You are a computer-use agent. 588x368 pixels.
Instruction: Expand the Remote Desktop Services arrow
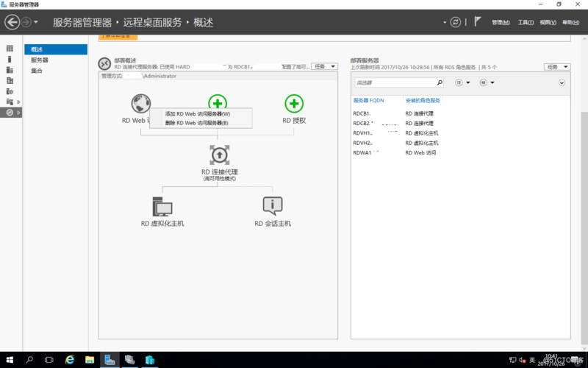coord(18,113)
